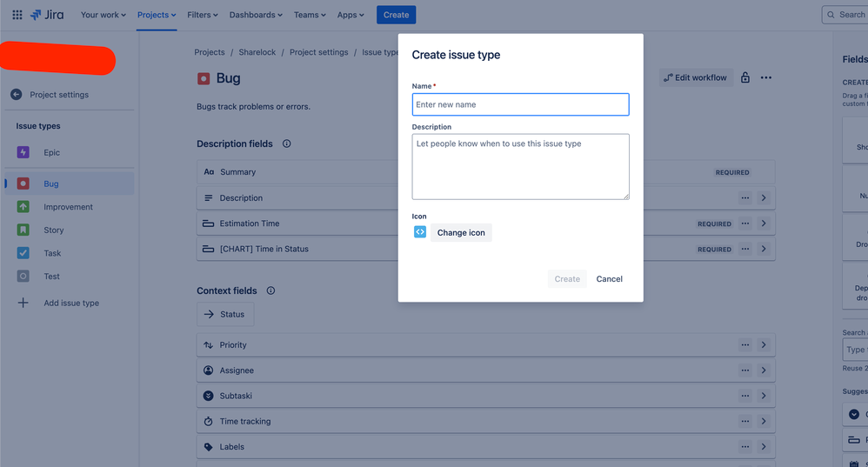Image resolution: width=868 pixels, height=467 pixels.
Task: Click the dialog's disabled Create button
Action: pos(567,279)
